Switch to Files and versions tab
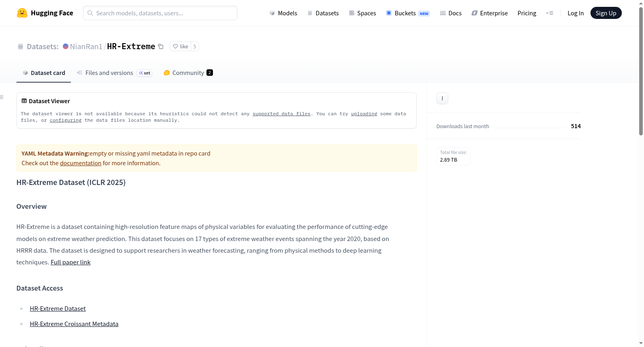Image resolution: width=644 pixels, height=347 pixels. [x=114, y=73]
